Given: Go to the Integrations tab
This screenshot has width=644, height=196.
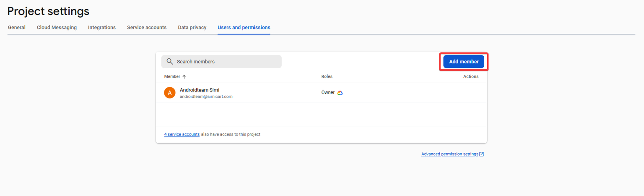Looking at the screenshot, I should tap(102, 27).
